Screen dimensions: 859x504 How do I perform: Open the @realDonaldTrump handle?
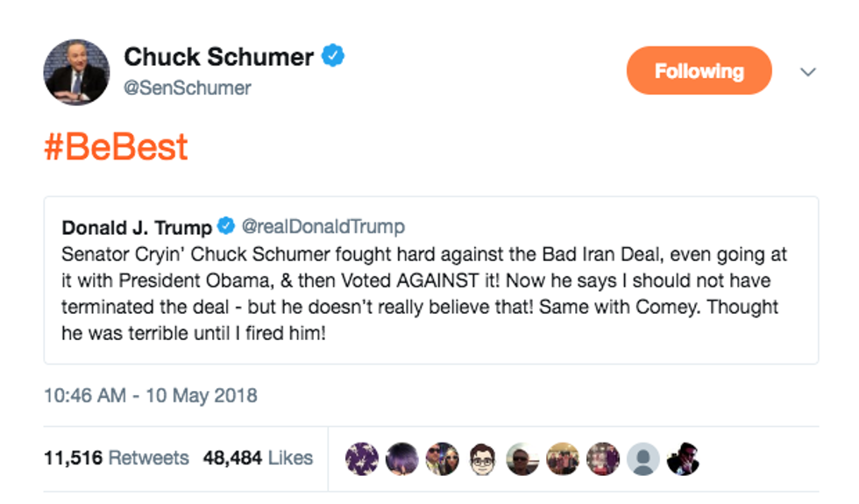323,227
